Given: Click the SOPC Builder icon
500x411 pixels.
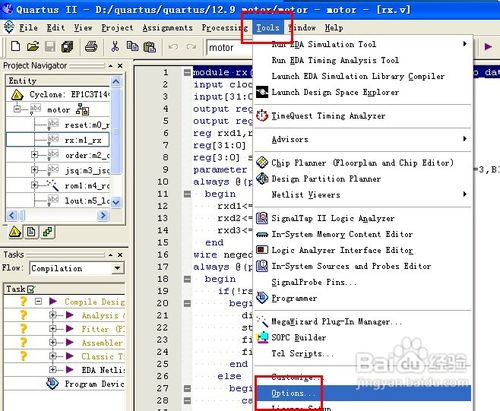Looking at the screenshot, I should click(262, 337).
